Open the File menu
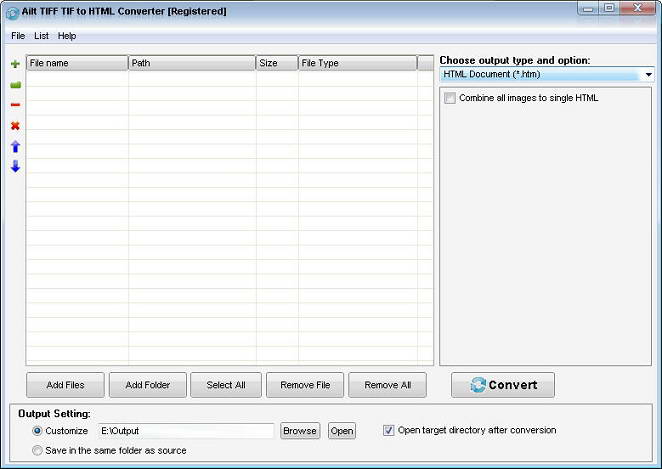The width and height of the screenshot is (662, 469). [18, 36]
